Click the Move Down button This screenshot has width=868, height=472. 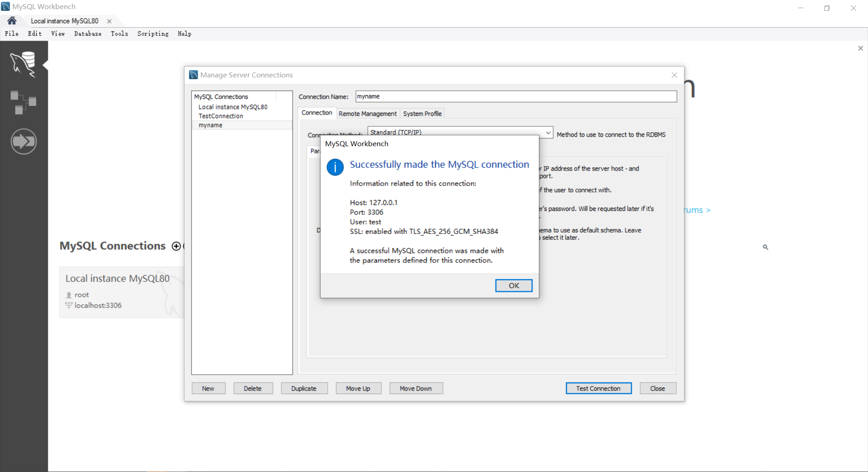(416, 388)
